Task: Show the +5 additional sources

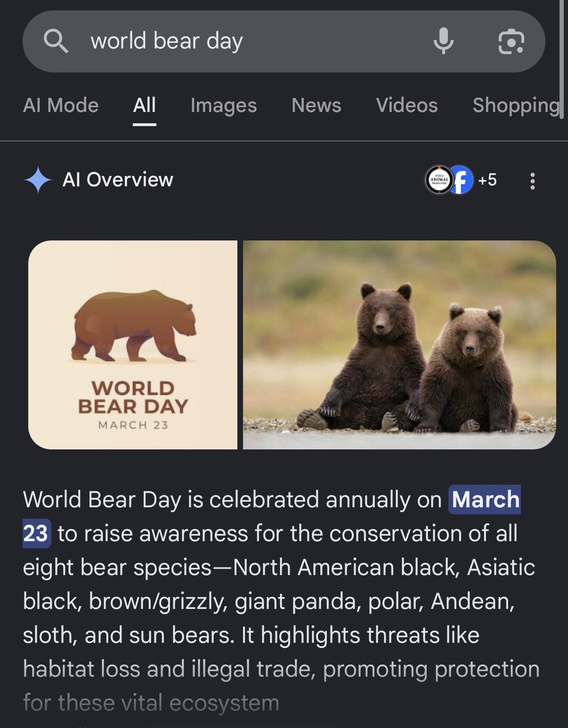Action: pos(487,180)
